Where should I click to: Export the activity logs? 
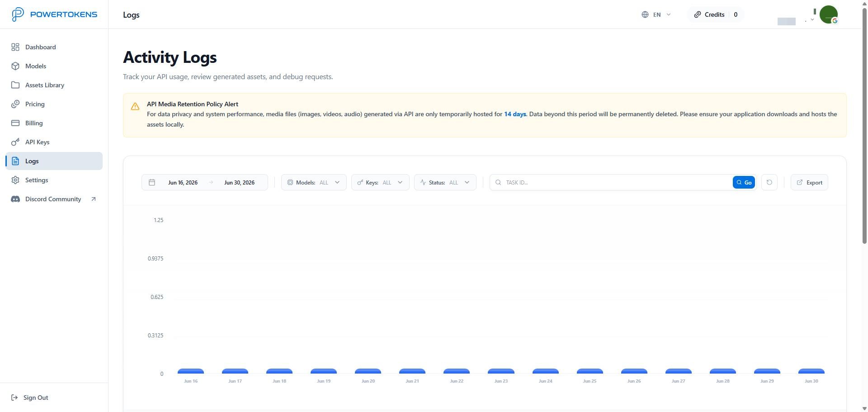[809, 182]
